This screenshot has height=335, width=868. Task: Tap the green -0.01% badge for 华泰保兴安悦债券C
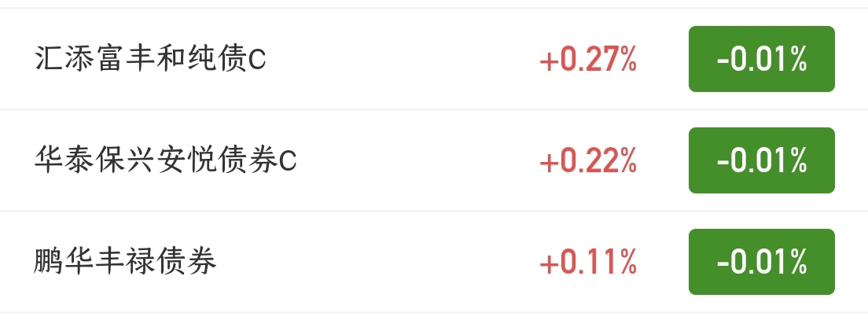(x=761, y=160)
